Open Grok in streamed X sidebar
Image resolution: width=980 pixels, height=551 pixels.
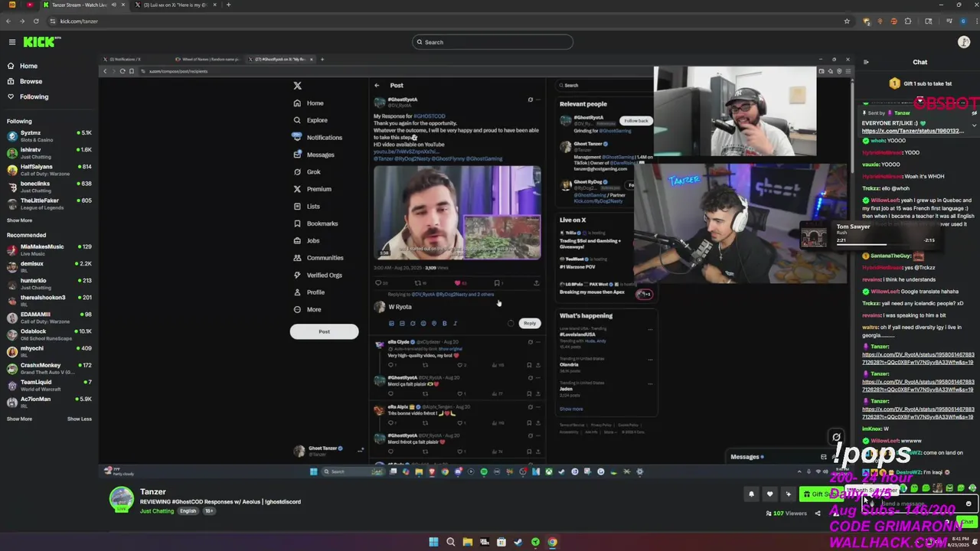pos(307,171)
